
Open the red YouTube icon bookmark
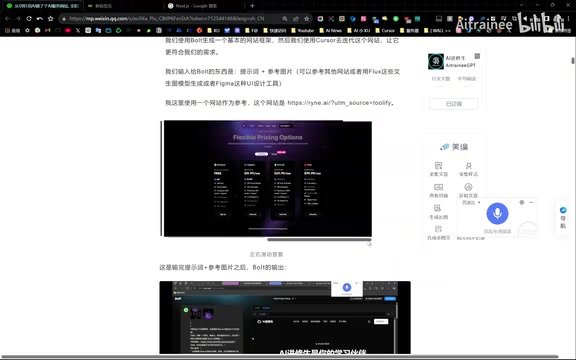click(x=68, y=30)
